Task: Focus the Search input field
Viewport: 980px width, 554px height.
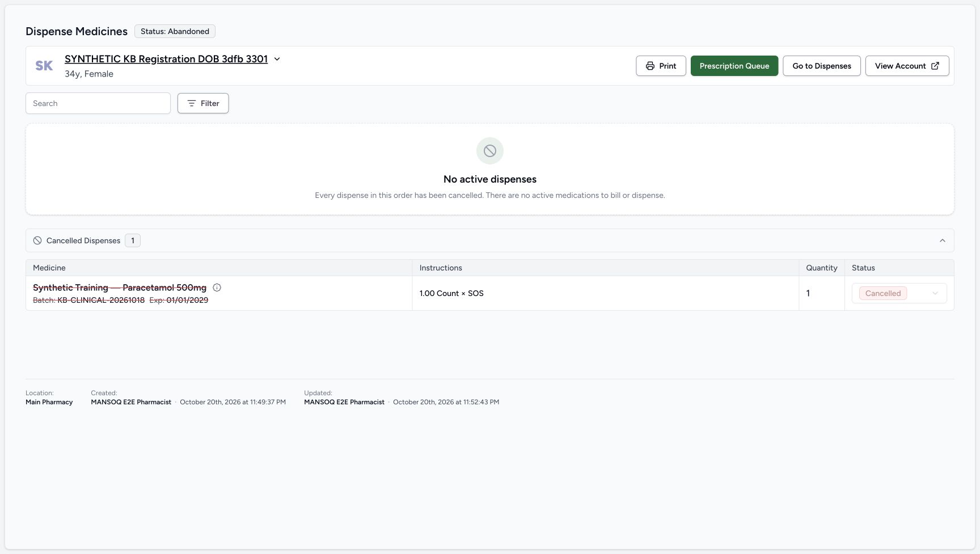Action: pyautogui.click(x=98, y=103)
